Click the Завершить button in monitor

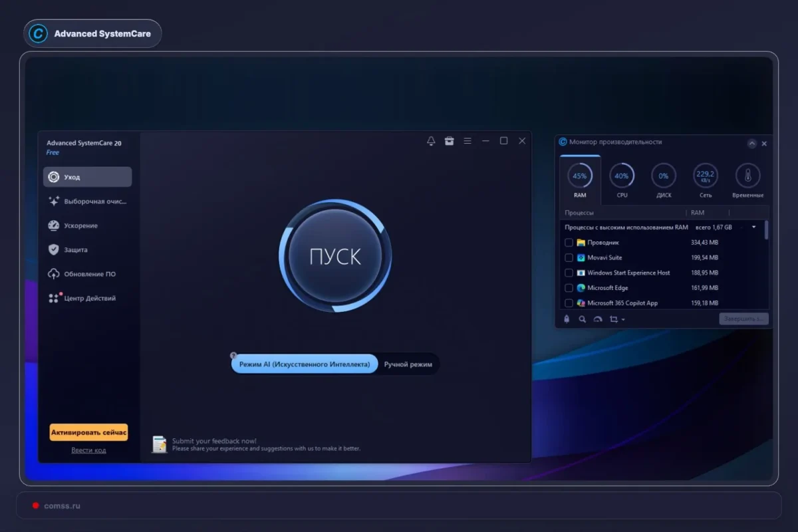743,319
